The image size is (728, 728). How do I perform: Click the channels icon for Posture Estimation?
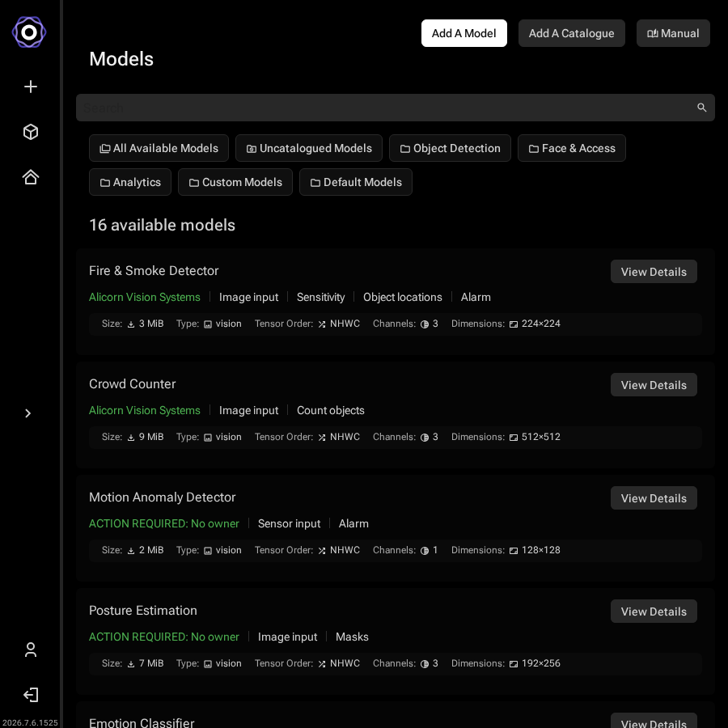[425, 664]
